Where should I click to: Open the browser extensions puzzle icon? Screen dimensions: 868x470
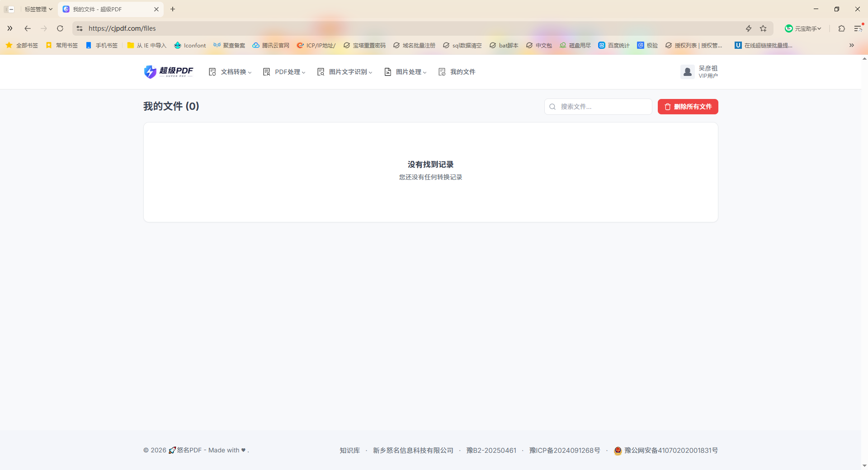pos(841,28)
